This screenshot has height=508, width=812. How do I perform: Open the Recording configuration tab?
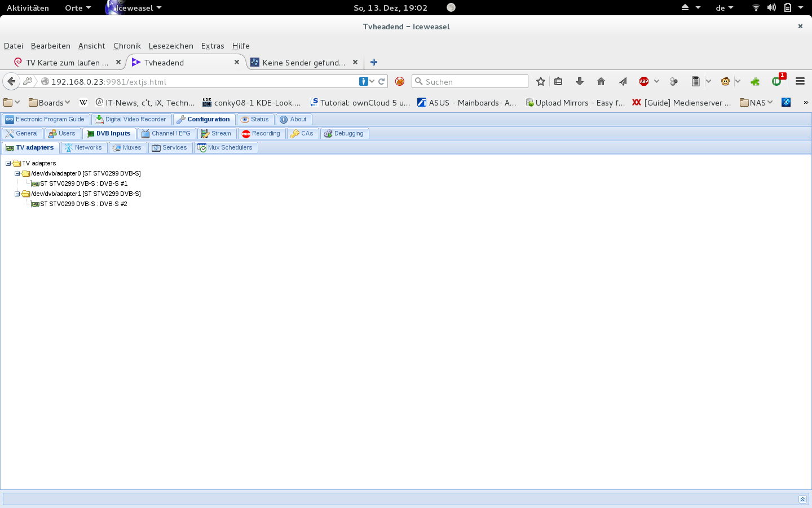(261, 133)
